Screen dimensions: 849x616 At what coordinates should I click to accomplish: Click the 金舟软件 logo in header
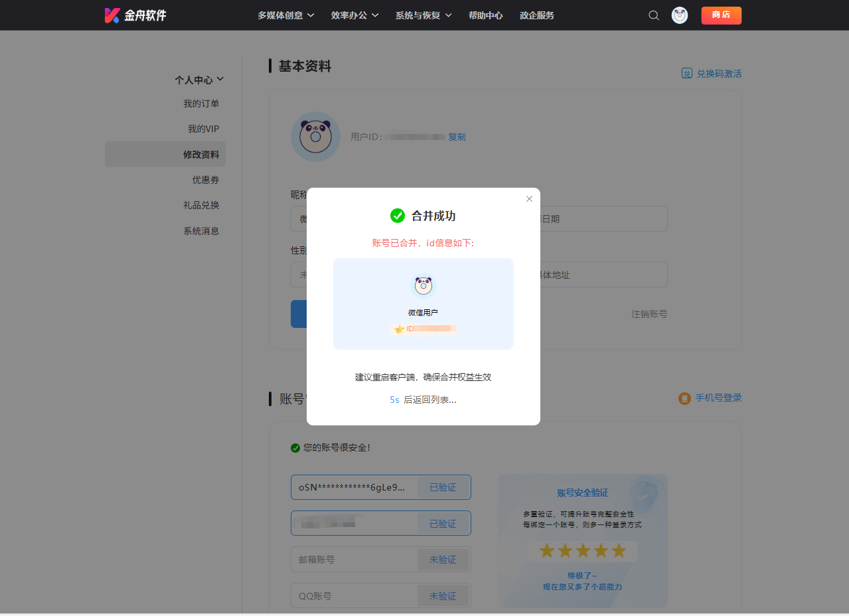coord(135,15)
